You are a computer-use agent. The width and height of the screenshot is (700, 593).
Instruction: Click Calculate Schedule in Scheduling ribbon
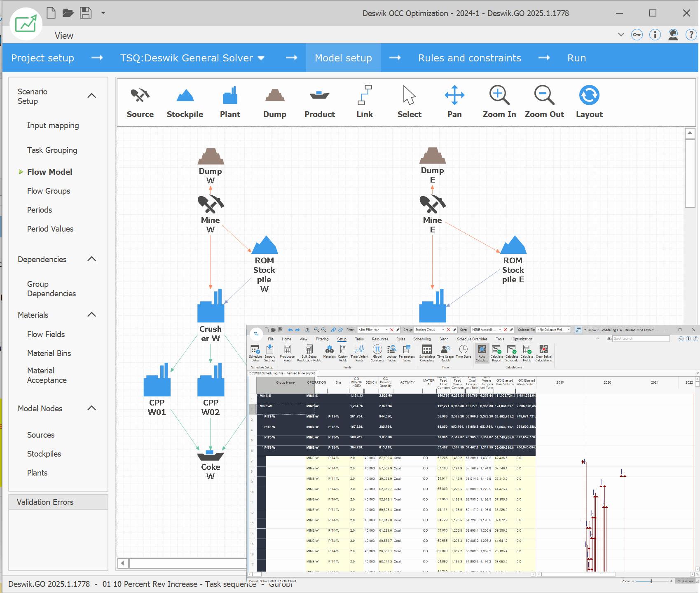click(512, 353)
